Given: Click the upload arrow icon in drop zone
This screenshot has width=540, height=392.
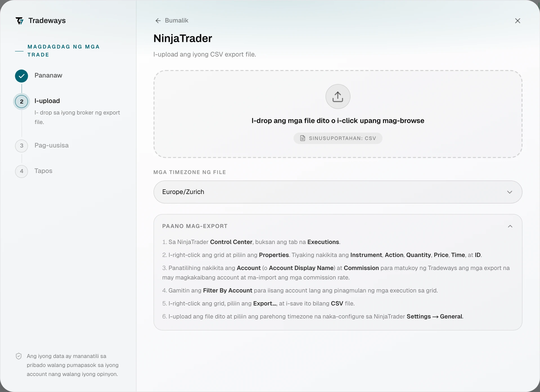Looking at the screenshot, I should pos(338,96).
